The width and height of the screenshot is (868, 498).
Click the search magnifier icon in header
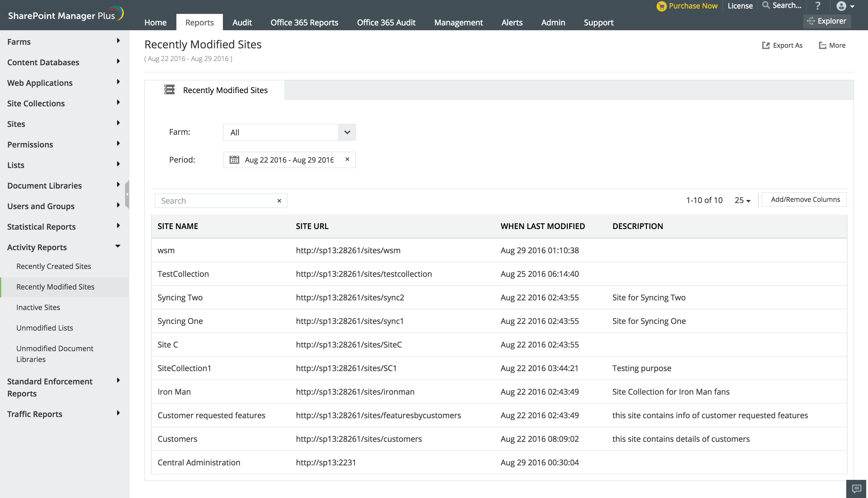pyautogui.click(x=766, y=5)
